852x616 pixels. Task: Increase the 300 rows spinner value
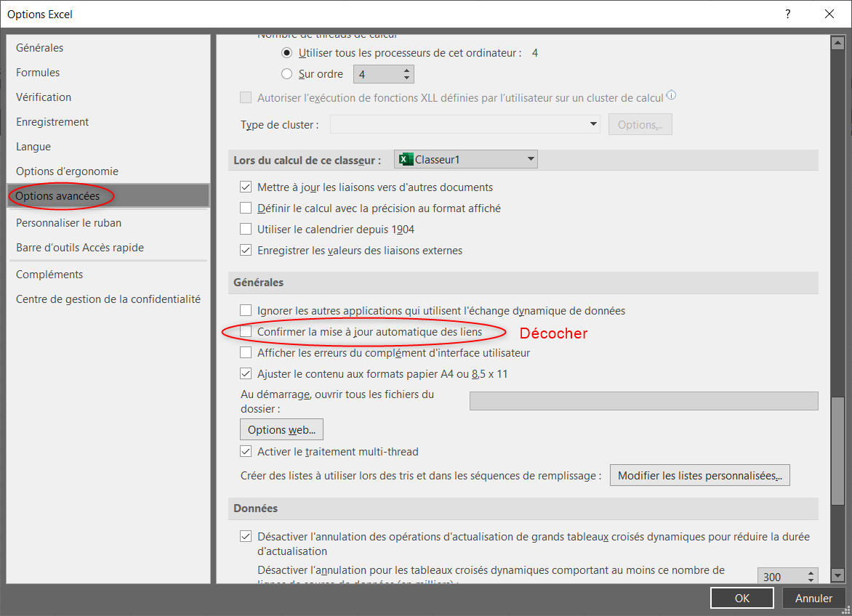(811, 572)
